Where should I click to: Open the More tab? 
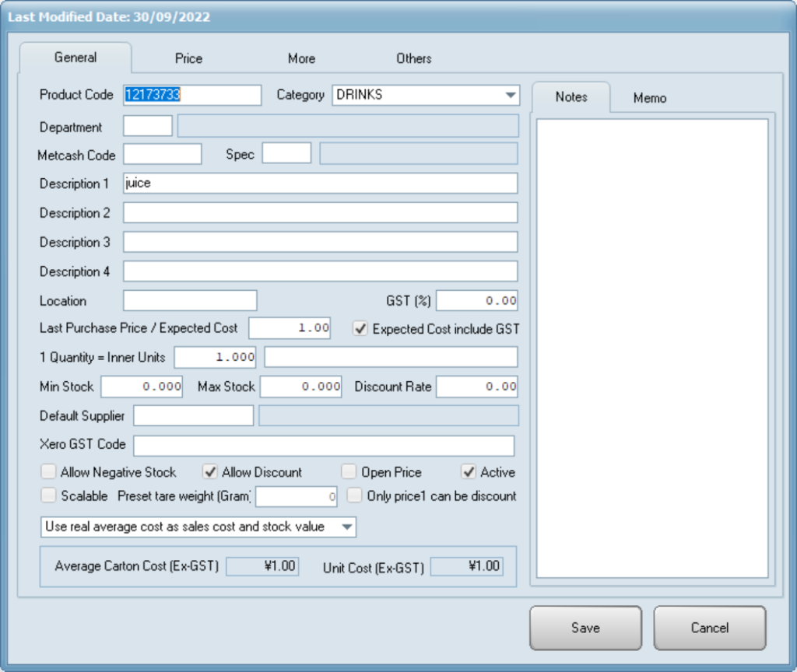tap(301, 58)
